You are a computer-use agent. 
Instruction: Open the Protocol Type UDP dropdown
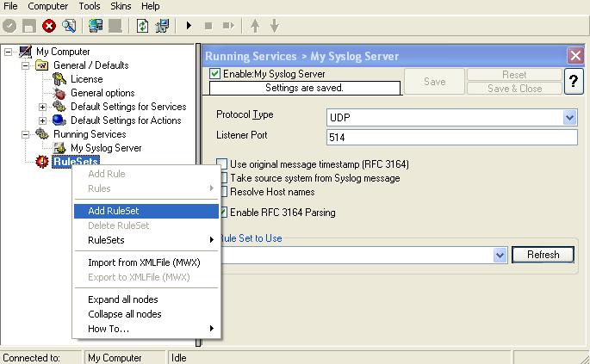click(x=569, y=118)
